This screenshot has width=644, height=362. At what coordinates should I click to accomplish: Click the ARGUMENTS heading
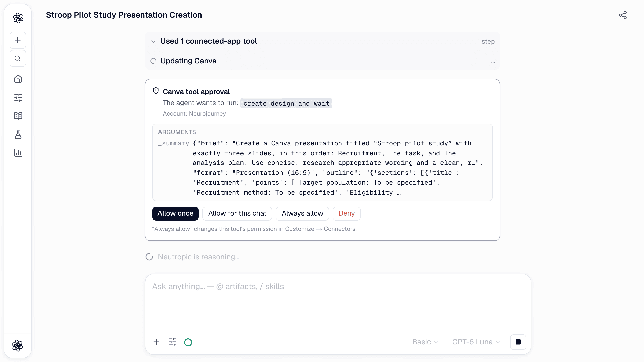[177, 132]
